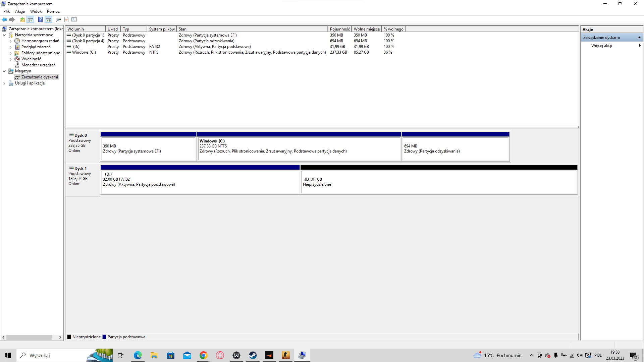Collapse the Narzędzia systemowe tree node

point(4,35)
